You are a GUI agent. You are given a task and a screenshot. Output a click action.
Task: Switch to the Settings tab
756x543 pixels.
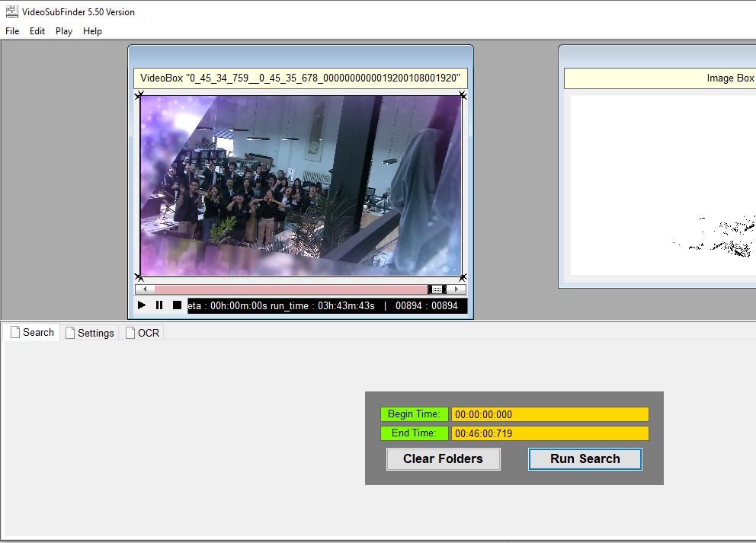pyautogui.click(x=90, y=333)
